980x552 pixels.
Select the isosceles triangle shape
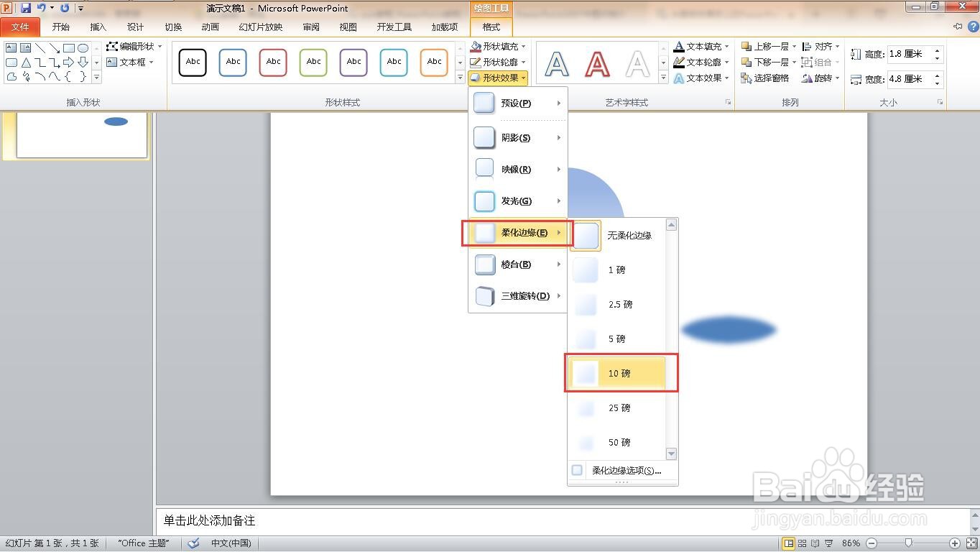(26, 63)
